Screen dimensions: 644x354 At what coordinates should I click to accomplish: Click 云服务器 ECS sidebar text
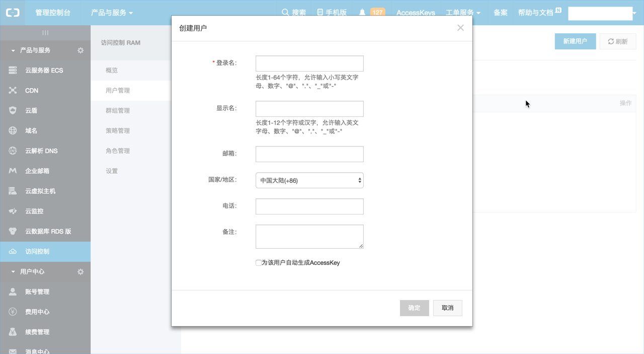pyautogui.click(x=44, y=70)
